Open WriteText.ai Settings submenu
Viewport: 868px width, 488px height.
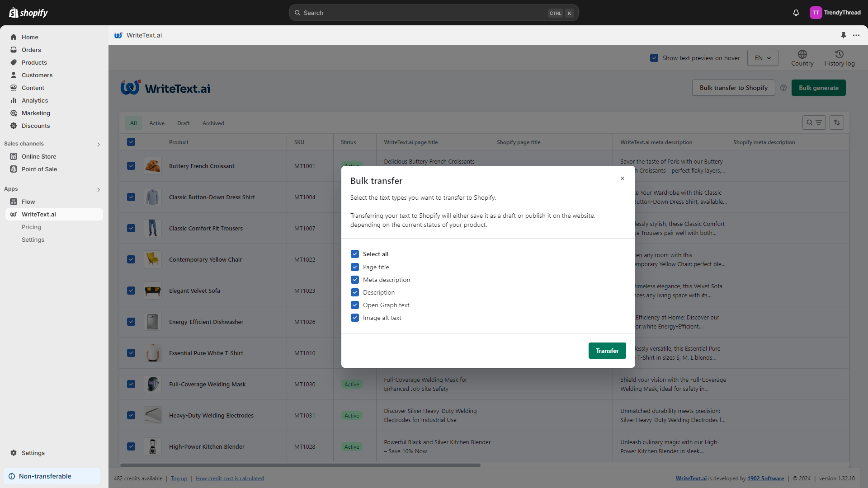click(x=33, y=239)
